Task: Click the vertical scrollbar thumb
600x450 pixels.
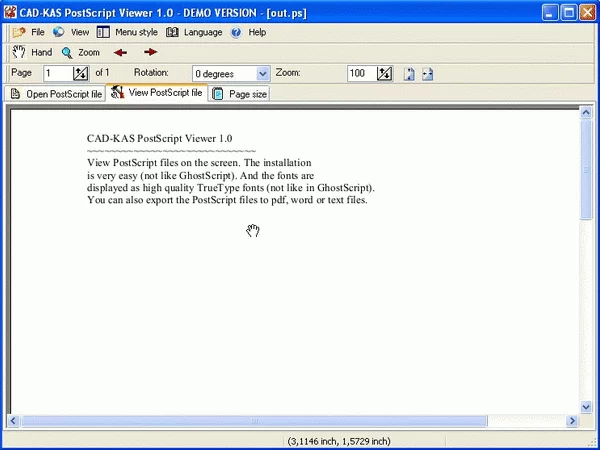Action: tap(586, 170)
